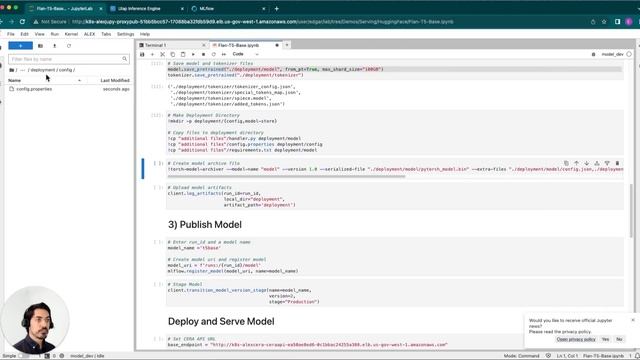Click the Upload Files arrow icon
This screenshot has height=360, width=640.
[55, 46]
